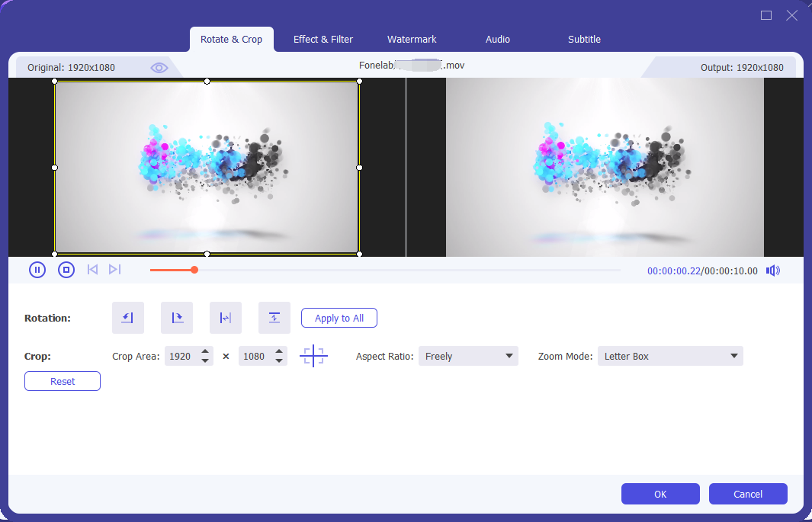
Task: Switch to the Subtitle tab
Action: [584, 39]
